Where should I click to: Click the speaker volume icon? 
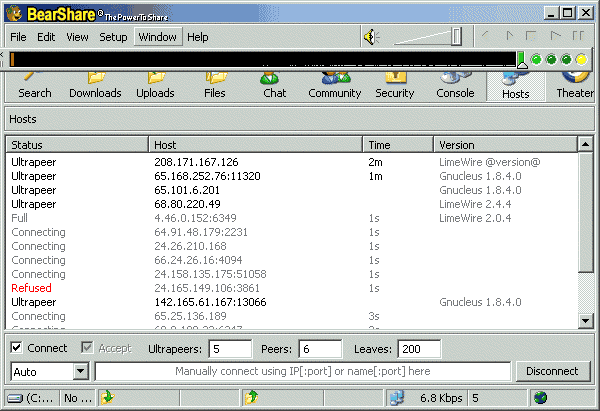(x=371, y=37)
